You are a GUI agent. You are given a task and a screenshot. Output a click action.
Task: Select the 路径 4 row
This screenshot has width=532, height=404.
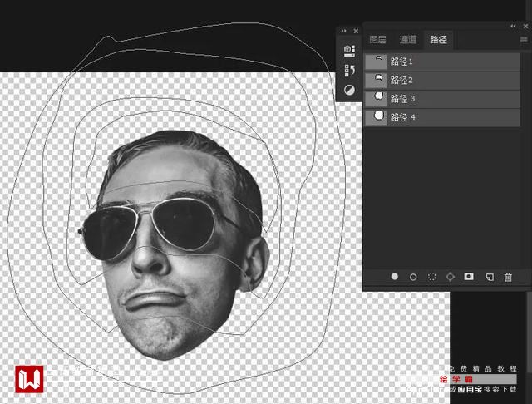point(442,117)
